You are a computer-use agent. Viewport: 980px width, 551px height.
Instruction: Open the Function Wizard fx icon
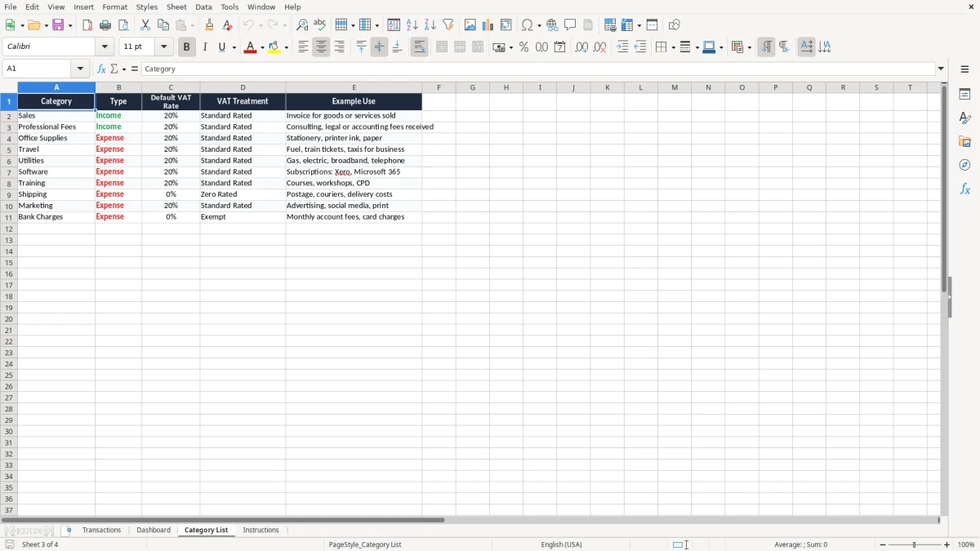(101, 69)
